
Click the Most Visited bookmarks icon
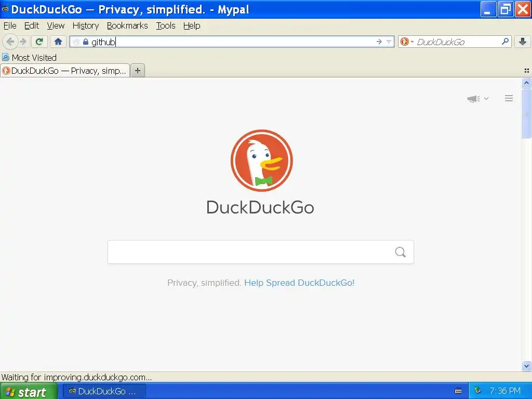[x=6, y=57]
